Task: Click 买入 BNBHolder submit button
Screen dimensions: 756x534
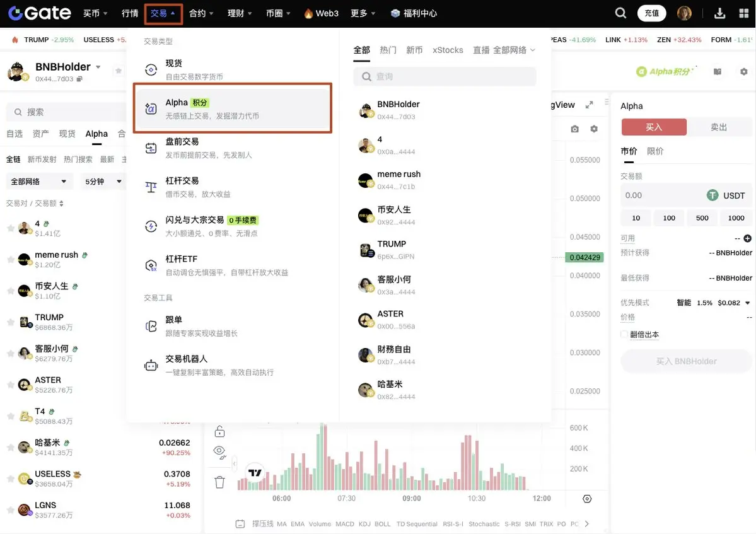Action: click(x=686, y=361)
